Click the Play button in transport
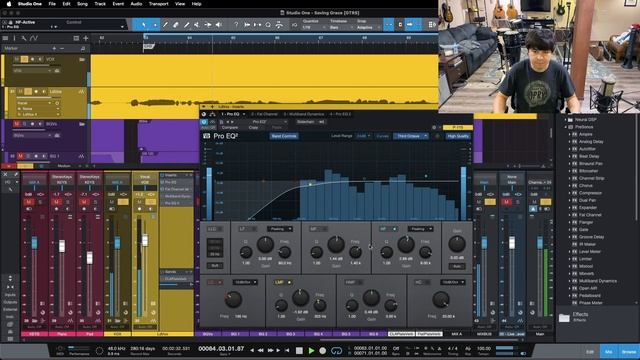 pyautogui.click(x=311, y=350)
